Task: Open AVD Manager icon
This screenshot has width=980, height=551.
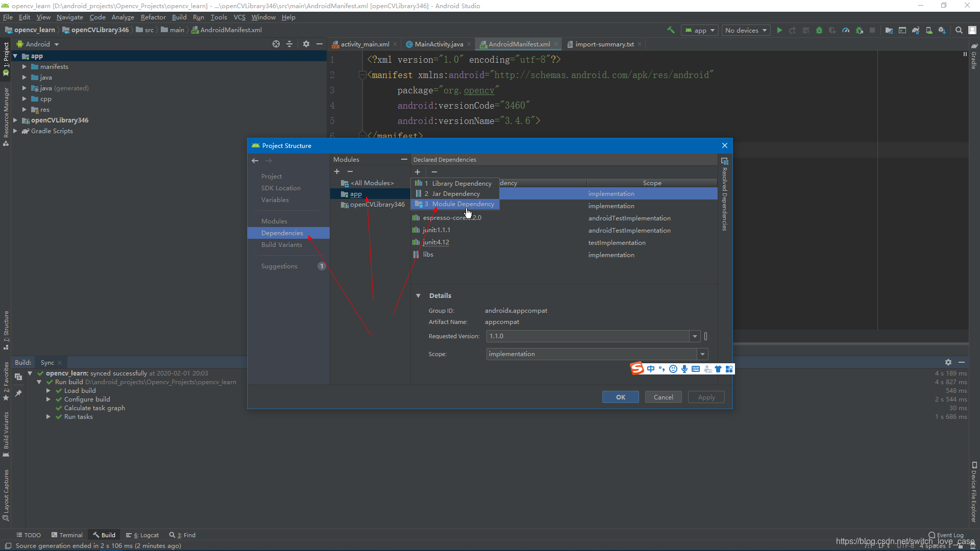Action: [x=929, y=30]
